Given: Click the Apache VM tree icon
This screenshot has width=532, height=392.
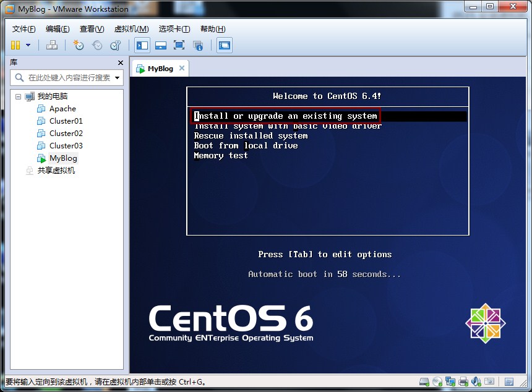Looking at the screenshot, I should pos(41,109).
